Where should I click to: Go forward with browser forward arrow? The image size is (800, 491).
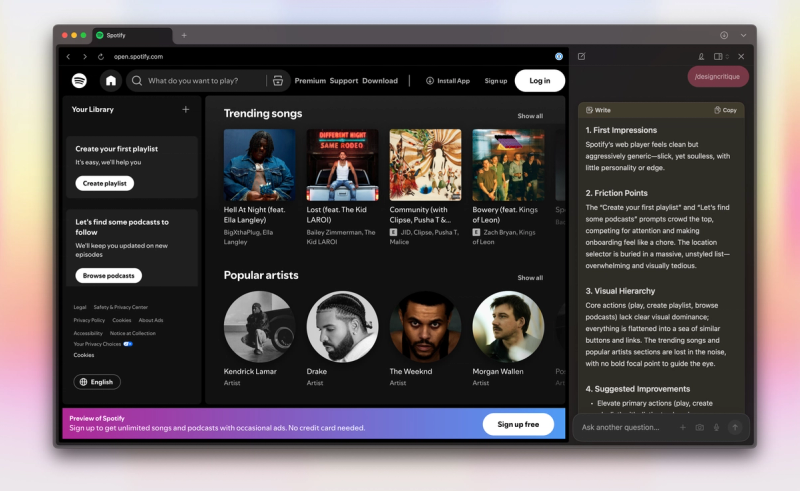point(85,57)
